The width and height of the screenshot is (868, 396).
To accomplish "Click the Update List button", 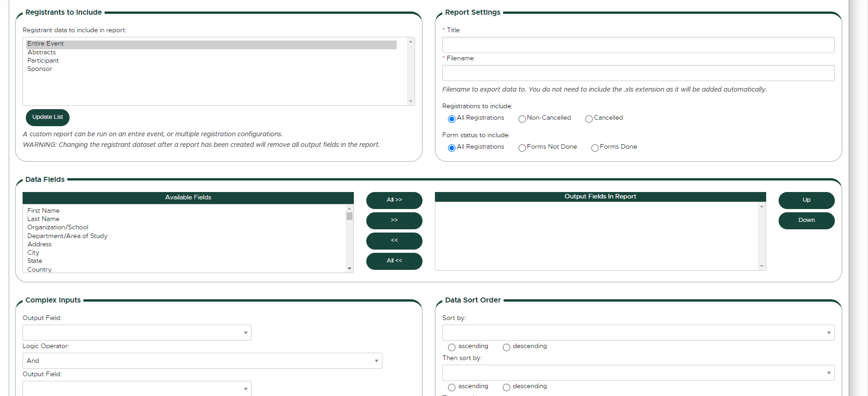I will (47, 117).
